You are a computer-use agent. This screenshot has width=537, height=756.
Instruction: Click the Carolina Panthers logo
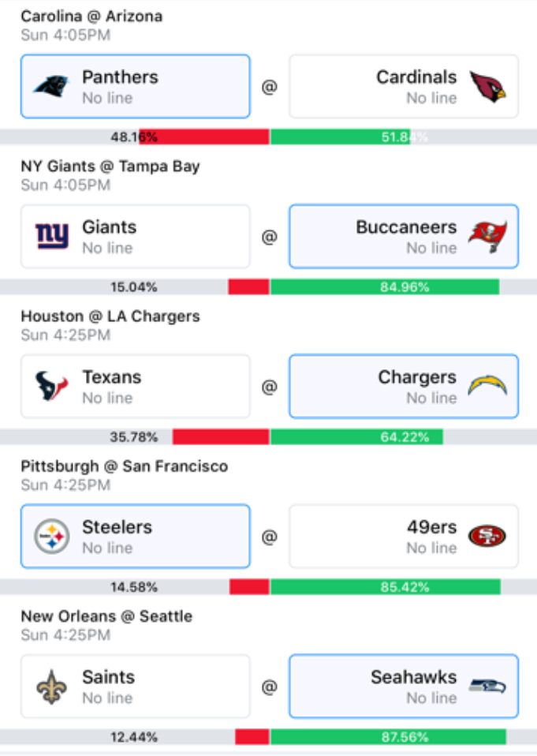51,86
